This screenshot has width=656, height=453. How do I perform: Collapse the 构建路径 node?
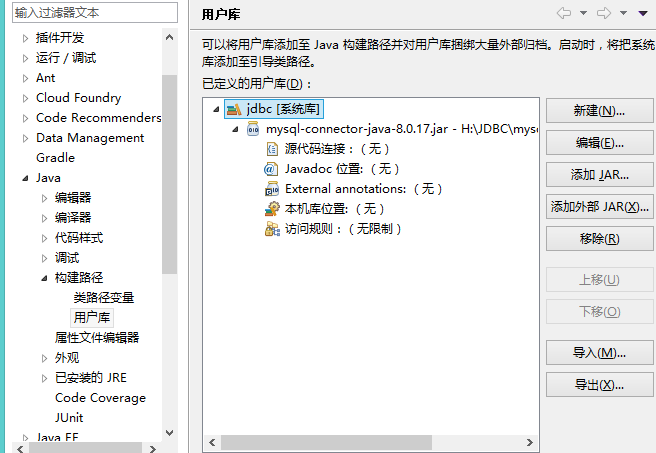pos(44,278)
